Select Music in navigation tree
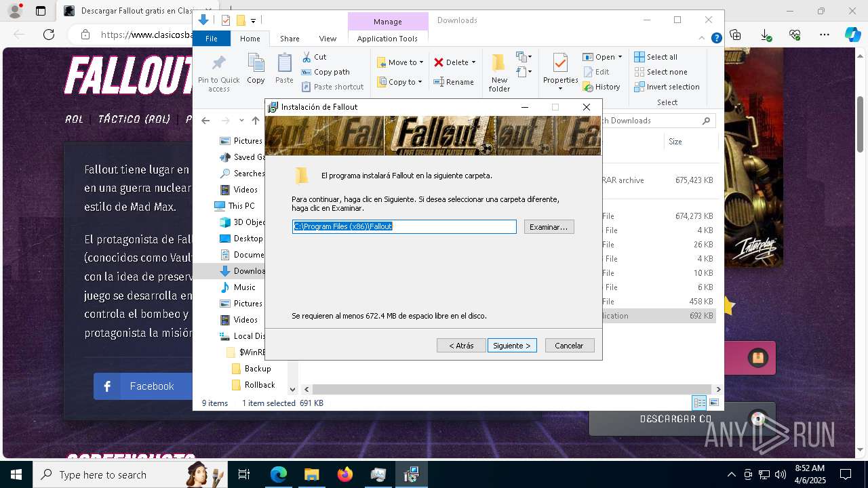 [238, 287]
